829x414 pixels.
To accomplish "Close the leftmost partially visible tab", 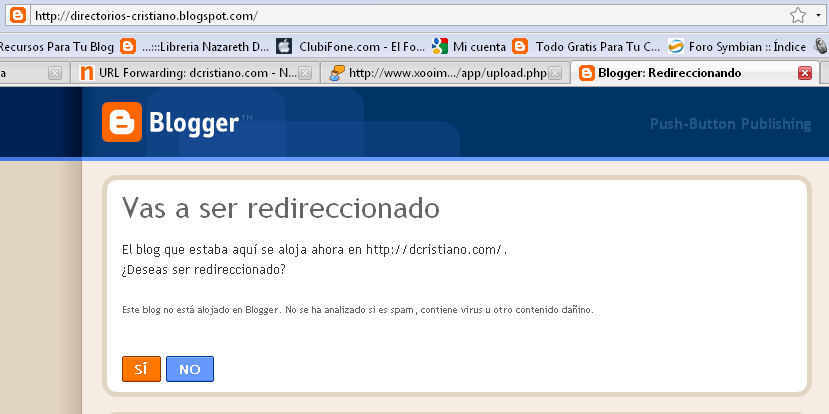I will point(55,73).
